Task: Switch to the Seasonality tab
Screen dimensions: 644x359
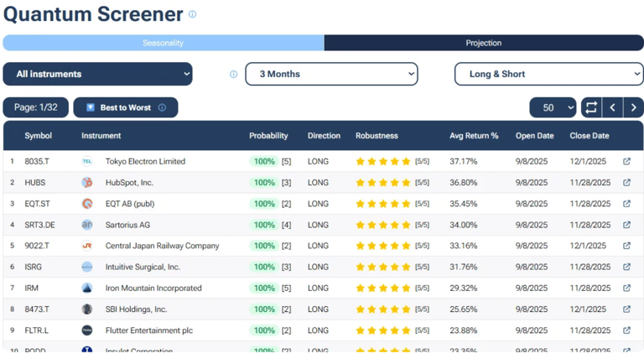Action: tap(164, 43)
